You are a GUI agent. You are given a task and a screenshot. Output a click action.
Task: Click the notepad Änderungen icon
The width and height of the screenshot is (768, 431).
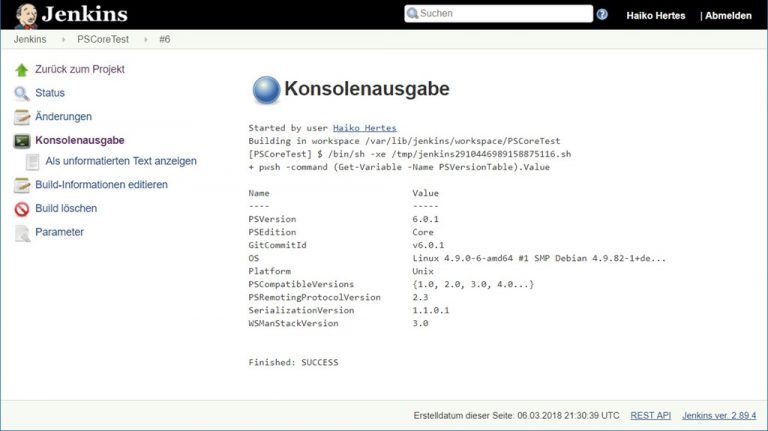coord(22,117)
